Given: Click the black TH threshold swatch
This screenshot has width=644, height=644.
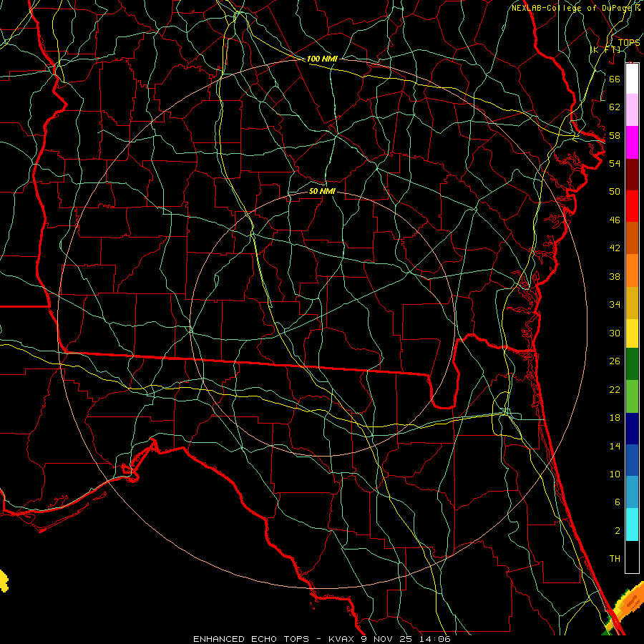Looking at the screenshot, I should point(632,557).
